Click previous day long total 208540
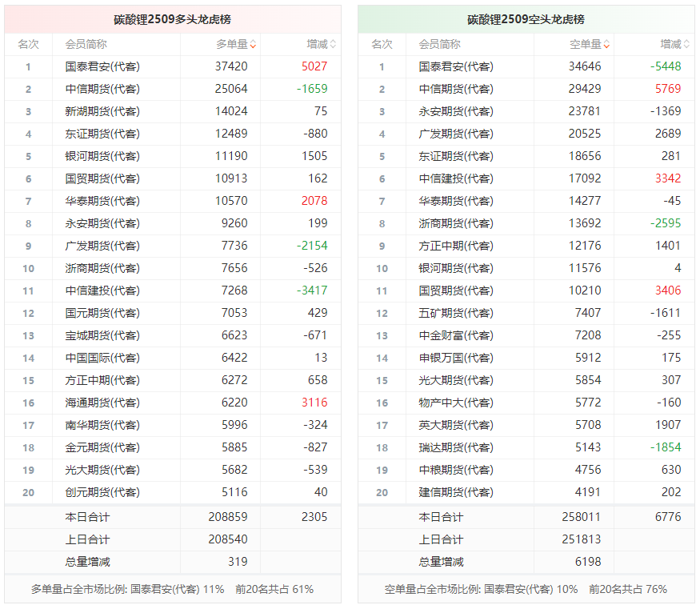 pos(228,539)
